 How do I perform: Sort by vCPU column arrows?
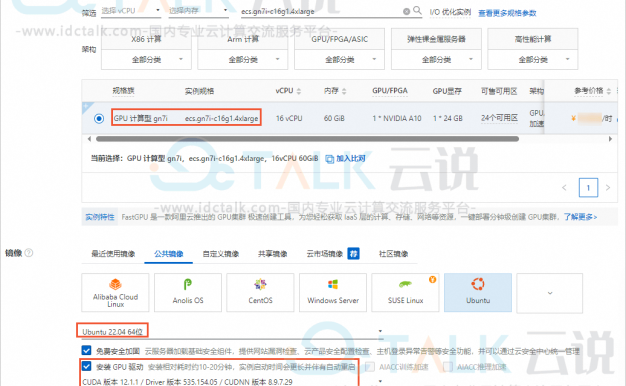click(299, 91)
